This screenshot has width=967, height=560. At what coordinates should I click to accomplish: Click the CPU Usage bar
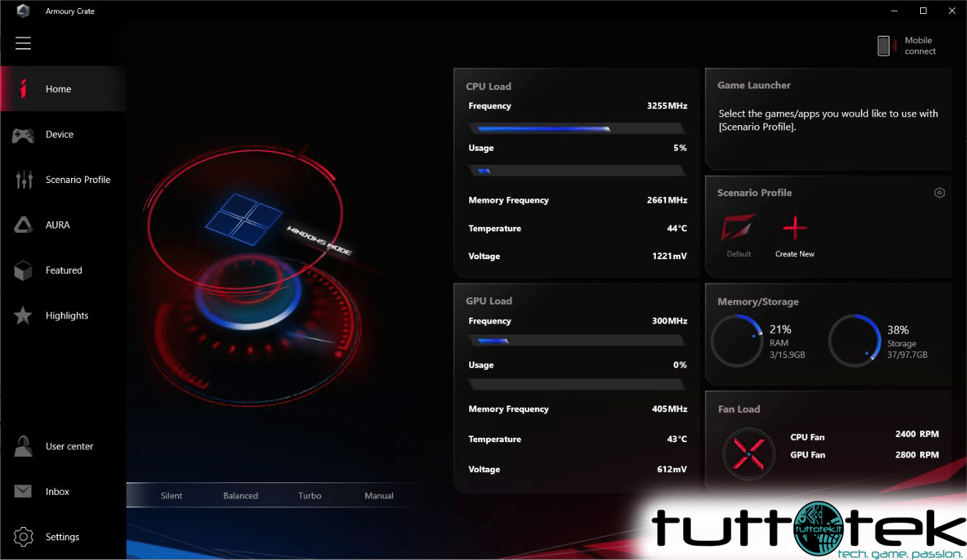[x=577, y=171]
